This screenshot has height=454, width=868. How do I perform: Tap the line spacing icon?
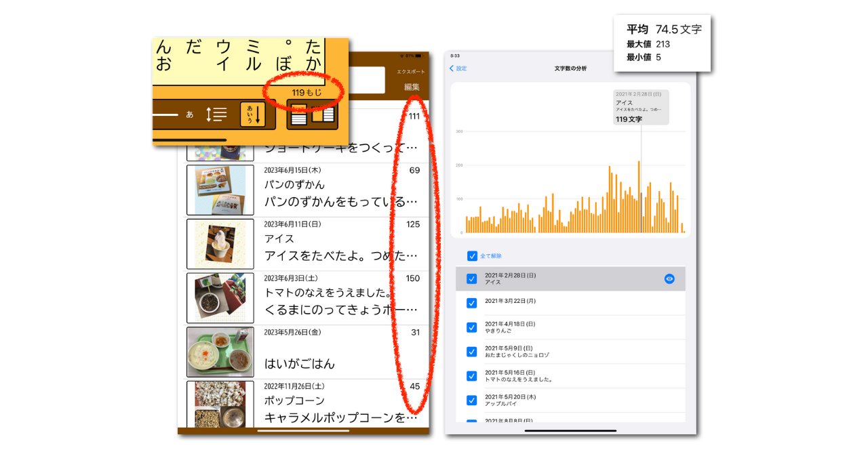pyautogui.click(x=216, y=115)
